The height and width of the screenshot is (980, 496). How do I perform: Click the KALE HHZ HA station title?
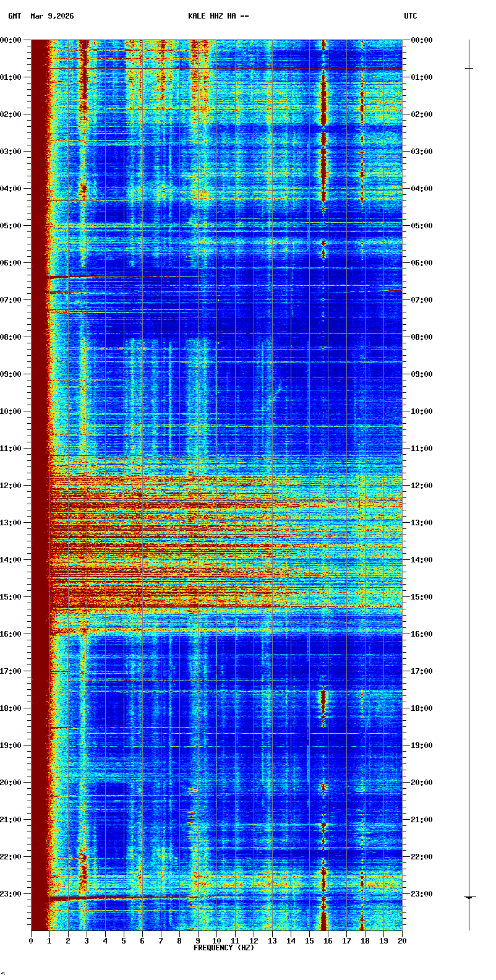[218, 16]
